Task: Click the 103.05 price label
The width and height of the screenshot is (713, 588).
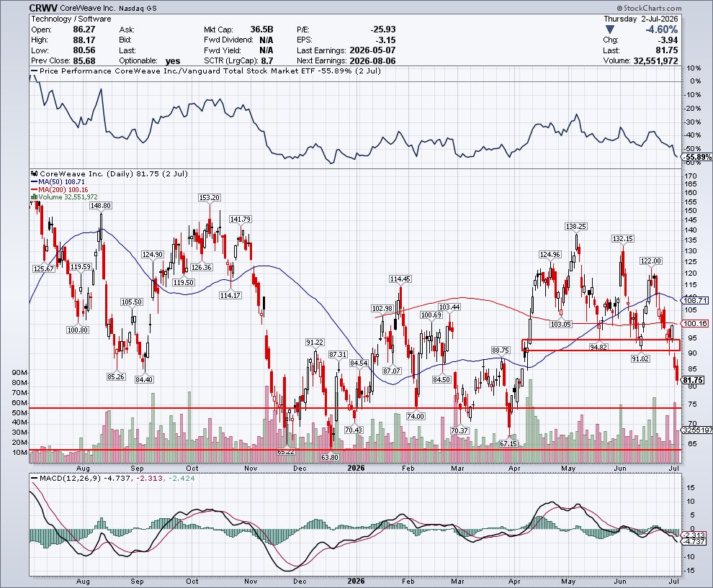Action: click(x=560, y=324)
